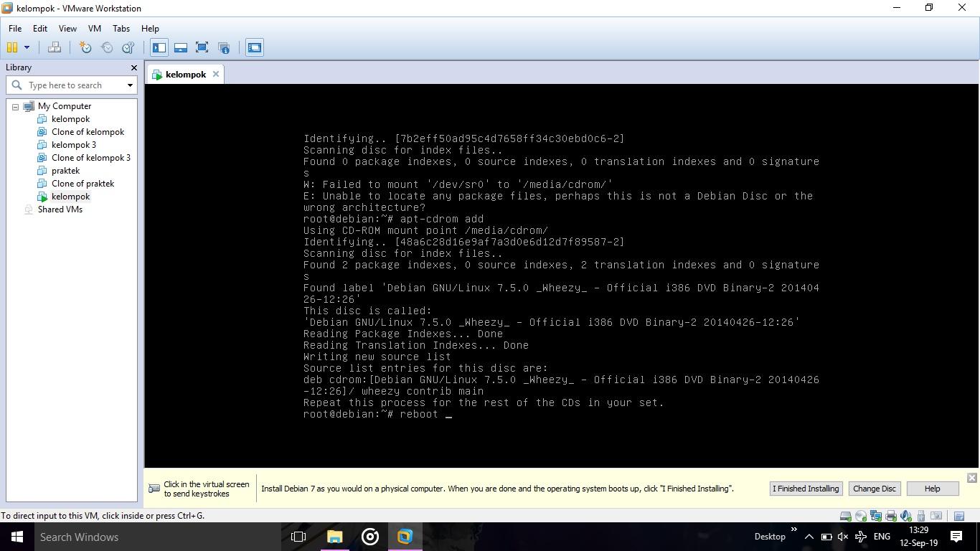Click the USB controller status icon
Screen dimensions: 980x551
[x=921, y=516]
